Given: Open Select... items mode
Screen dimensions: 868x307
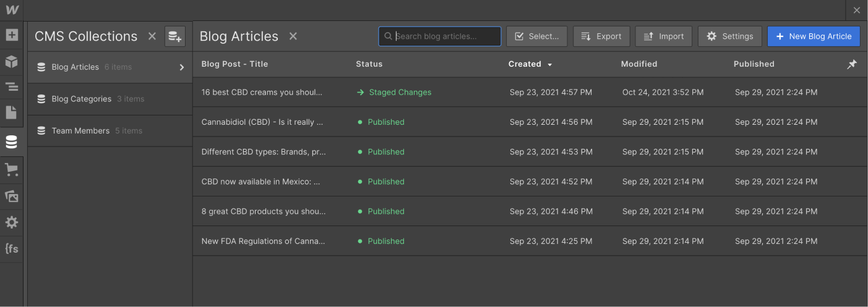Looking at the screenshot, I should pyautogui.click(x=536, y=36).
